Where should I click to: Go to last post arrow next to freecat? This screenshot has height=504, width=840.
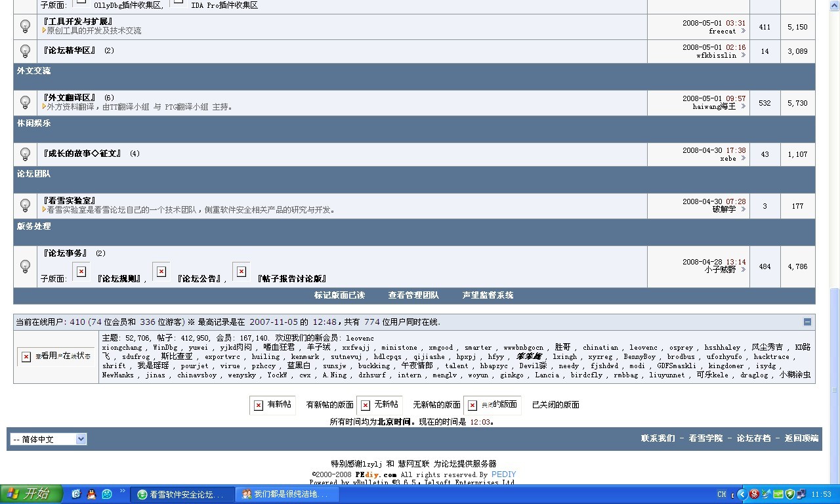point(743,31)
